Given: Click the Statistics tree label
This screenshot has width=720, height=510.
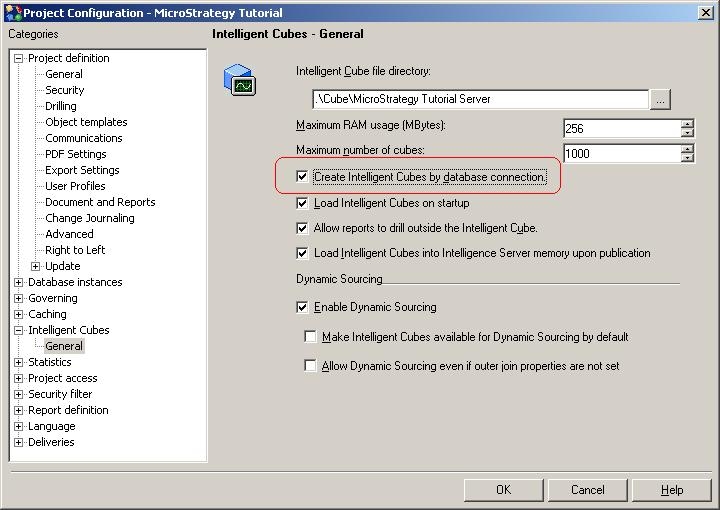Looking at the screenshot, I should tap(50, 362).
